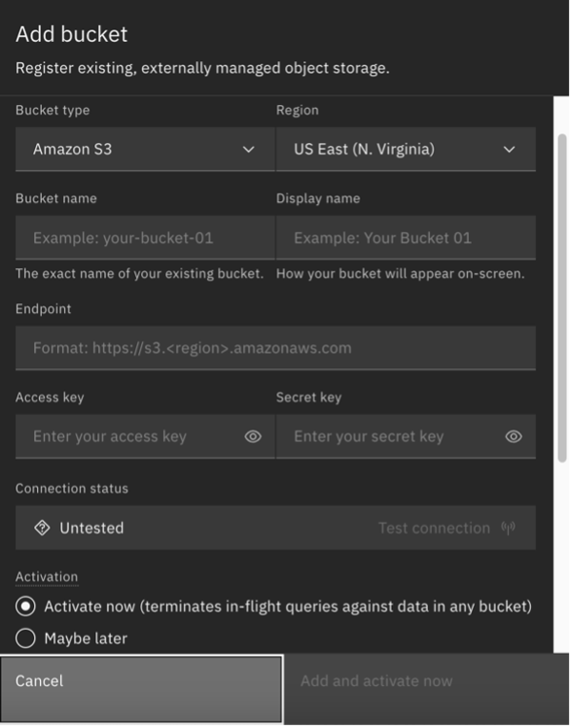Screen dimensions: 573x728
Task: Reveal the secret key with eye icon
Action: 513,437
